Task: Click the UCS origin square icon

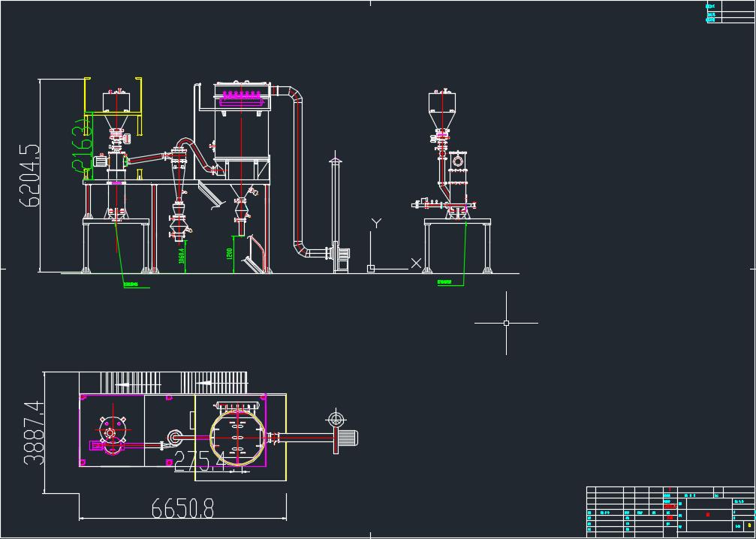Action: coord(371,268)
